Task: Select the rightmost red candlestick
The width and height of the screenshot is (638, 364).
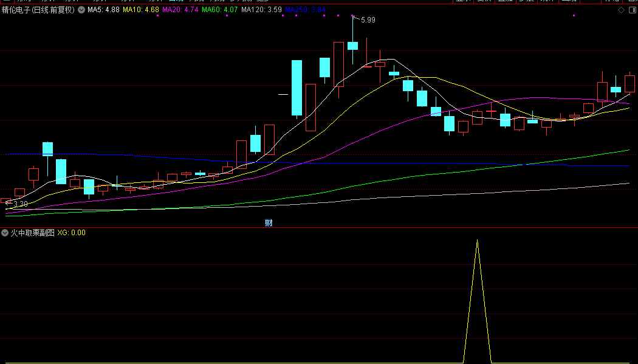Action: coord(630,84)
